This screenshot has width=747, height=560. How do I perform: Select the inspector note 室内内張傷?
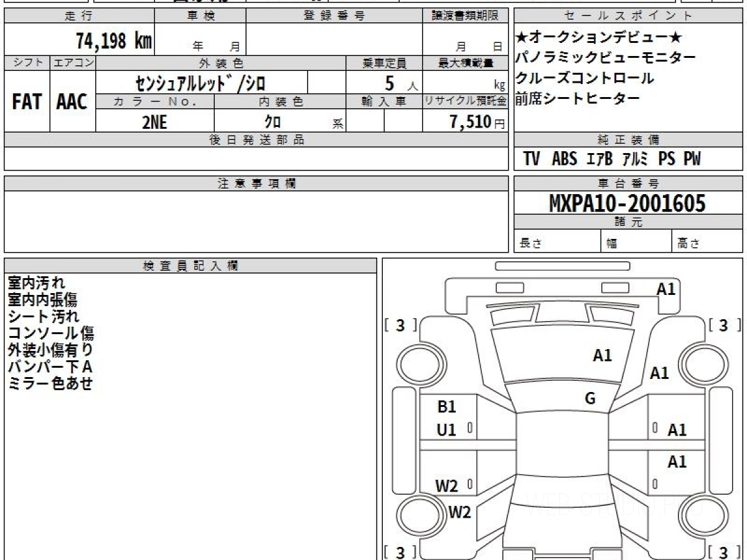point(42,300)
